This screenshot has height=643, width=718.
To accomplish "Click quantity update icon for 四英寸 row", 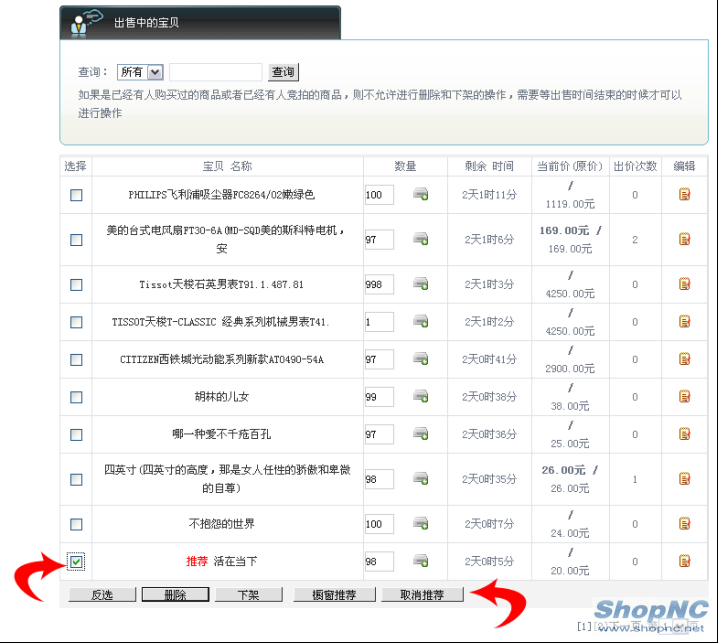I will pos(420,479).
